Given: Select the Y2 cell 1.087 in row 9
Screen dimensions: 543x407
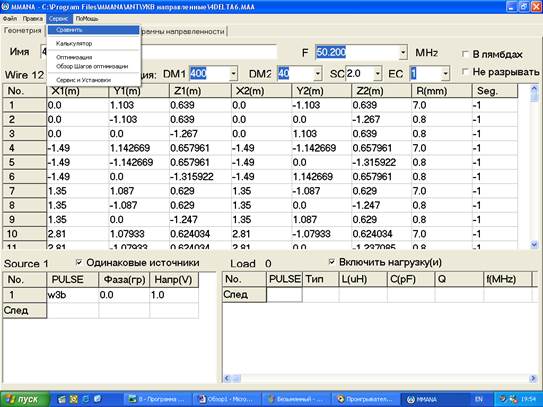Looking at the screenshot, I should click(321, 220).
